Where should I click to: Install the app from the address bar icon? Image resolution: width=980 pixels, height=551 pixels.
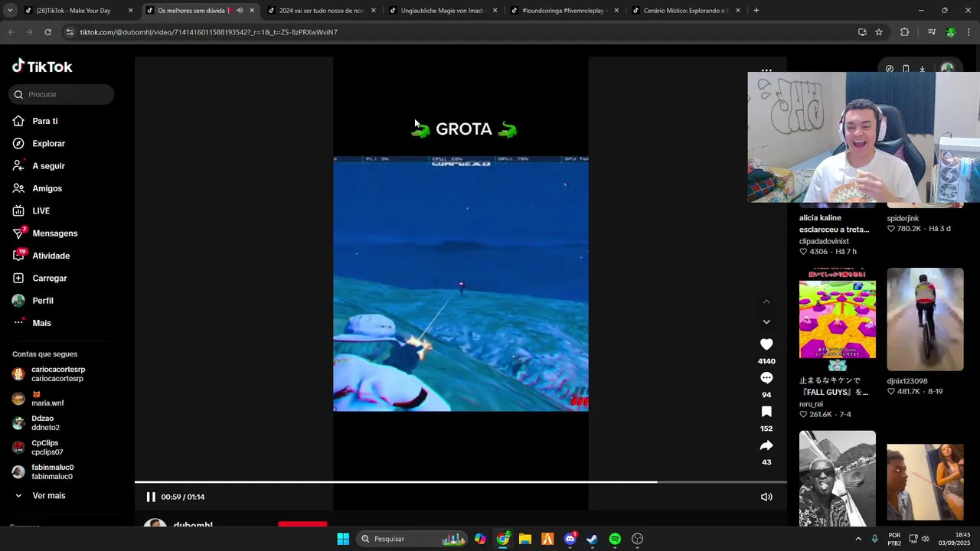tap(862, 32)
